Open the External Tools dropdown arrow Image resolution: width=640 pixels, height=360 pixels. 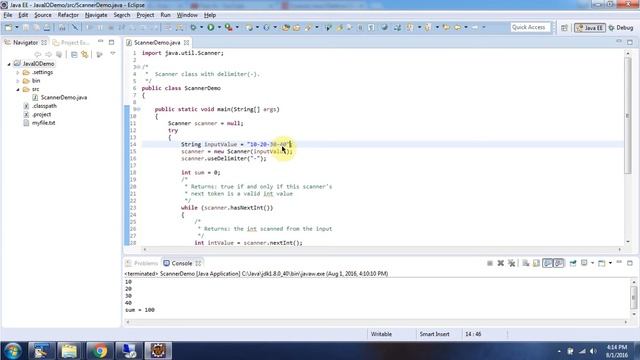pos(237,27)
